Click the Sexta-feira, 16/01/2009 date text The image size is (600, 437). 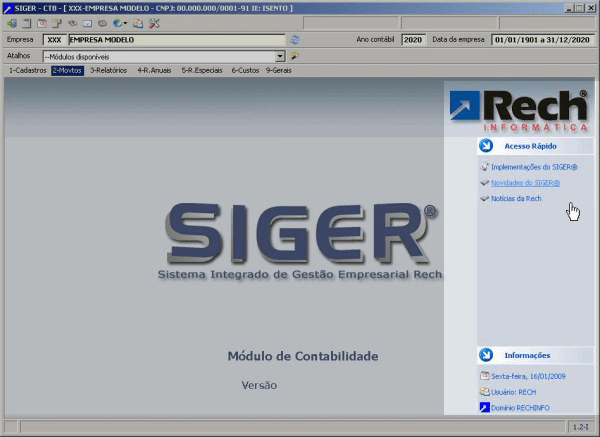pos(528,376)
